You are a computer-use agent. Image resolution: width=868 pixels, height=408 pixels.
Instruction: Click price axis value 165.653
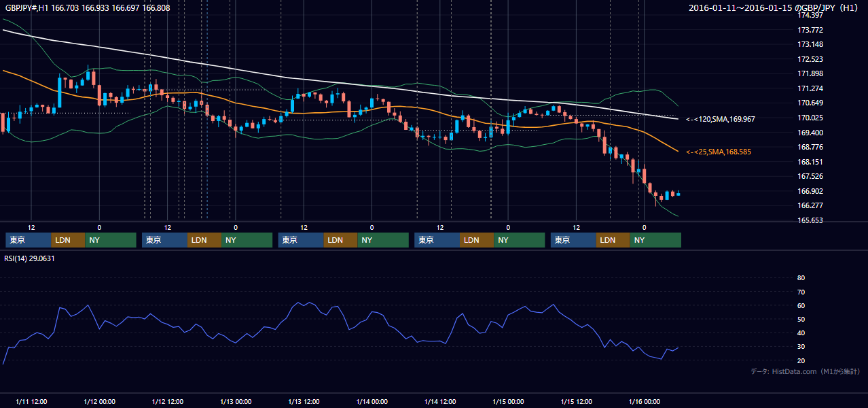click(x=810, y=220)
